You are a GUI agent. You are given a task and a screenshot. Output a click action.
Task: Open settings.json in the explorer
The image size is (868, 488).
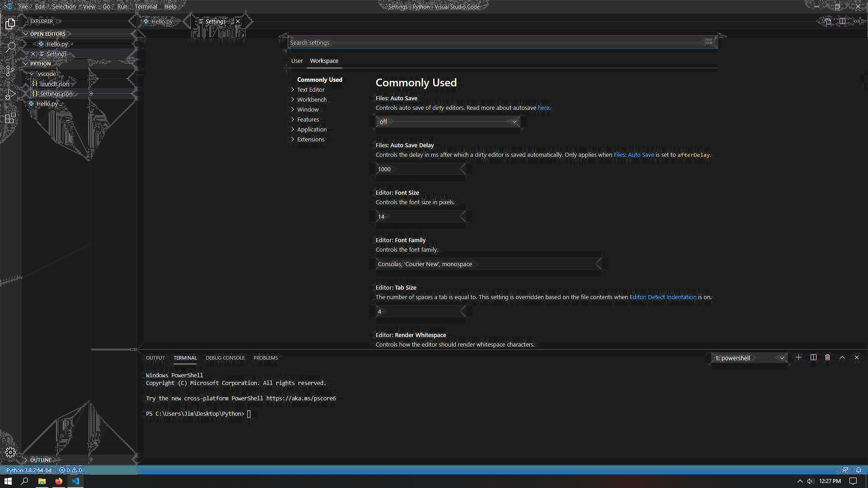pyautogui.click(x=56, y=94)
